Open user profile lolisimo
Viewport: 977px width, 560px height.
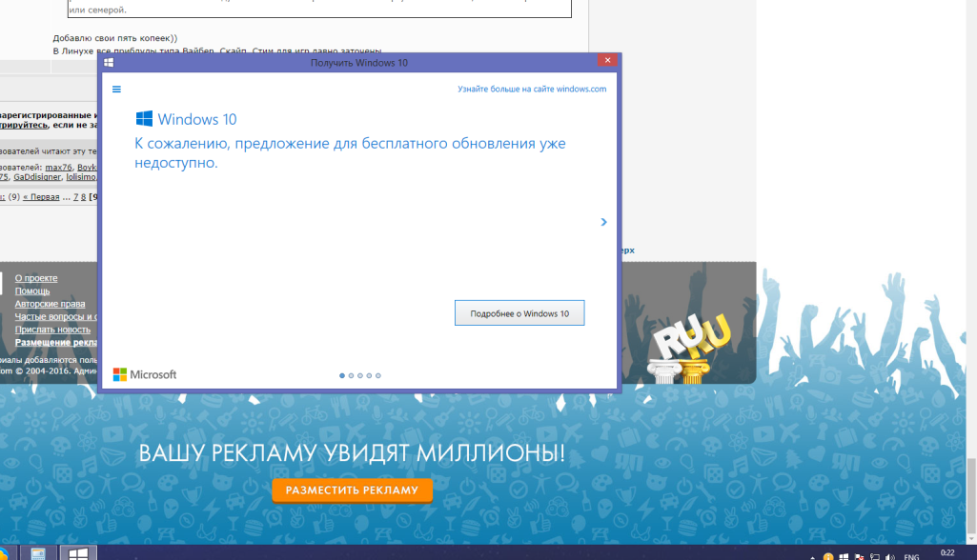click(82, 177)
